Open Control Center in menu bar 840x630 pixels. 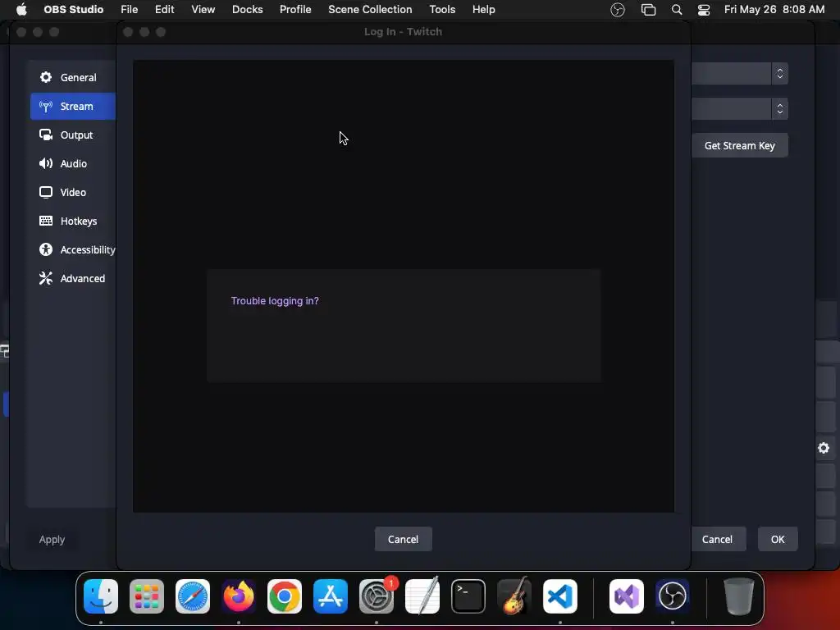[x=703, y=10]
